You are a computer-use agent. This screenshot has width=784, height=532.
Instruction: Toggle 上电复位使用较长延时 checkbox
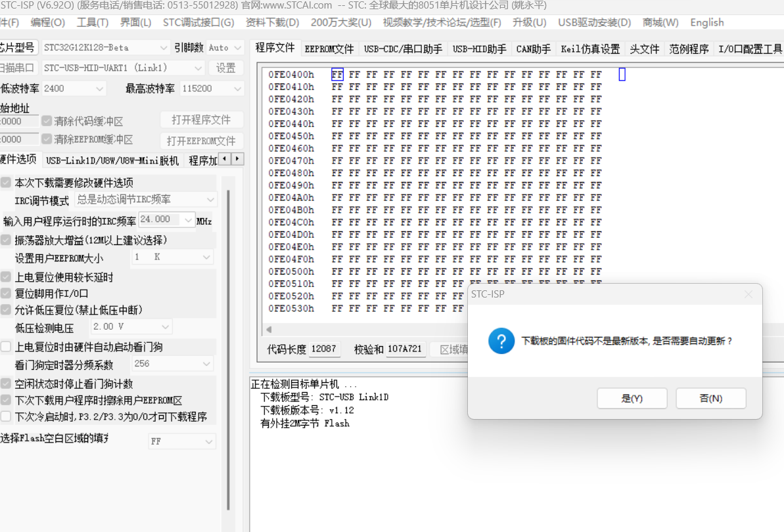point(6,277)
